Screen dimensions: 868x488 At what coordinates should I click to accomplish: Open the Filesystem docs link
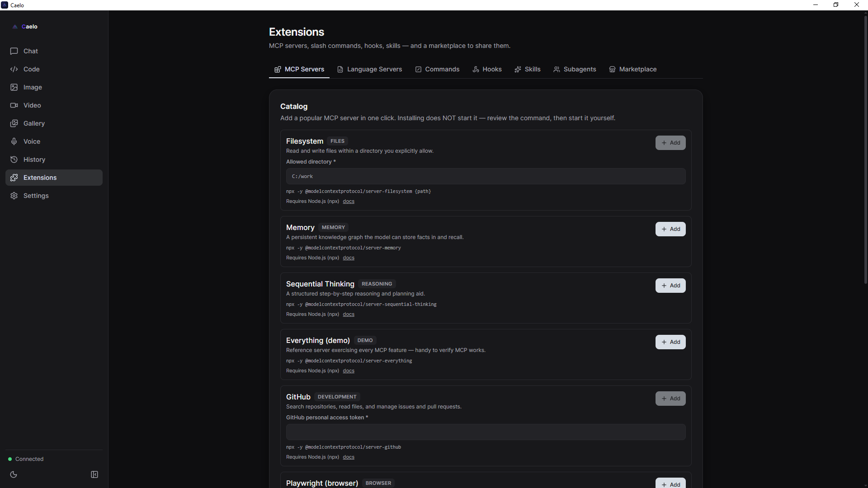point(349,202)
